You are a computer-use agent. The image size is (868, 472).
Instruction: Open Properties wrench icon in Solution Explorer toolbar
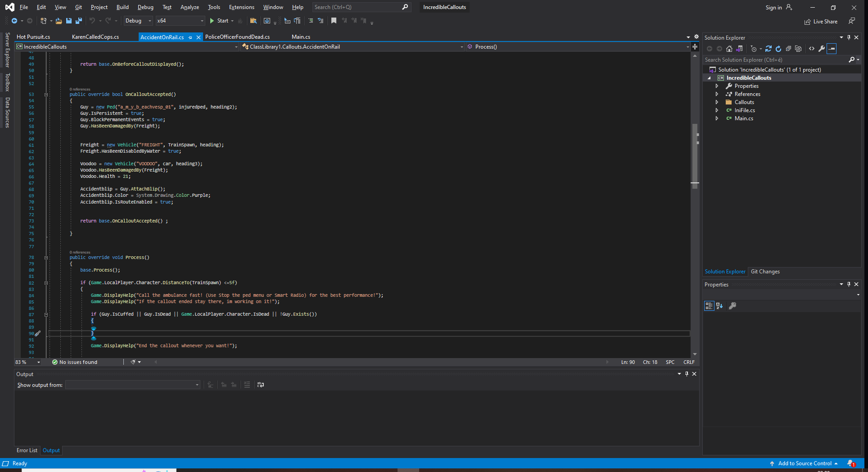tap(822, 49)
